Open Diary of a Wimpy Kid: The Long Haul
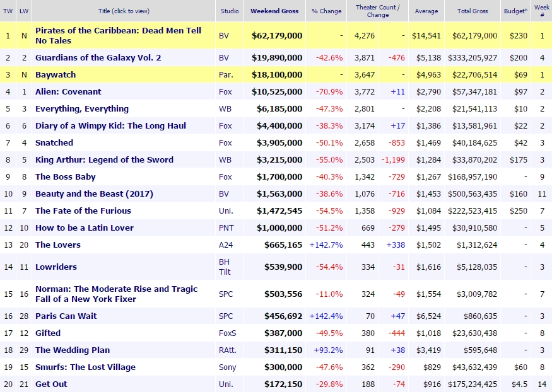This screenshot has height=392, width=552. (110, 125)
